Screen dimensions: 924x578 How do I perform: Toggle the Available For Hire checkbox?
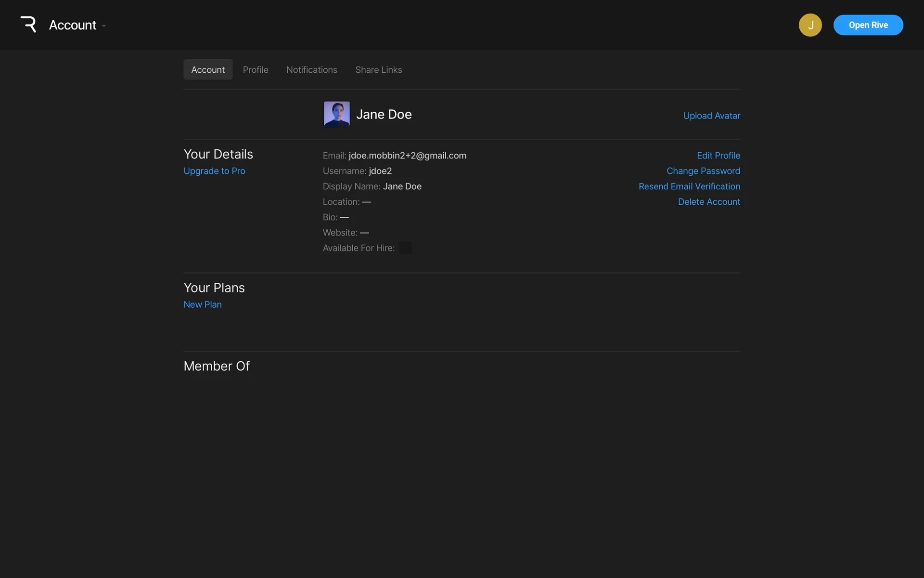(x=405, y=248)
